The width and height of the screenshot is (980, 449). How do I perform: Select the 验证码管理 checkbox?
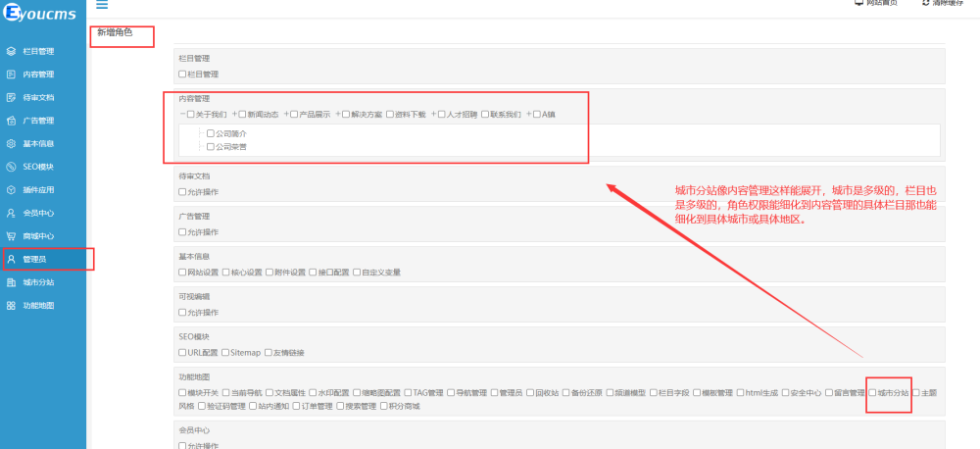pos(202,407)
